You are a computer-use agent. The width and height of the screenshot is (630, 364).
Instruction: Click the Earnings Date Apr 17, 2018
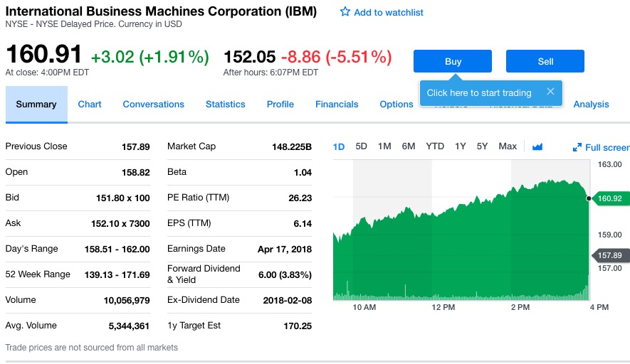click(285, 250)
